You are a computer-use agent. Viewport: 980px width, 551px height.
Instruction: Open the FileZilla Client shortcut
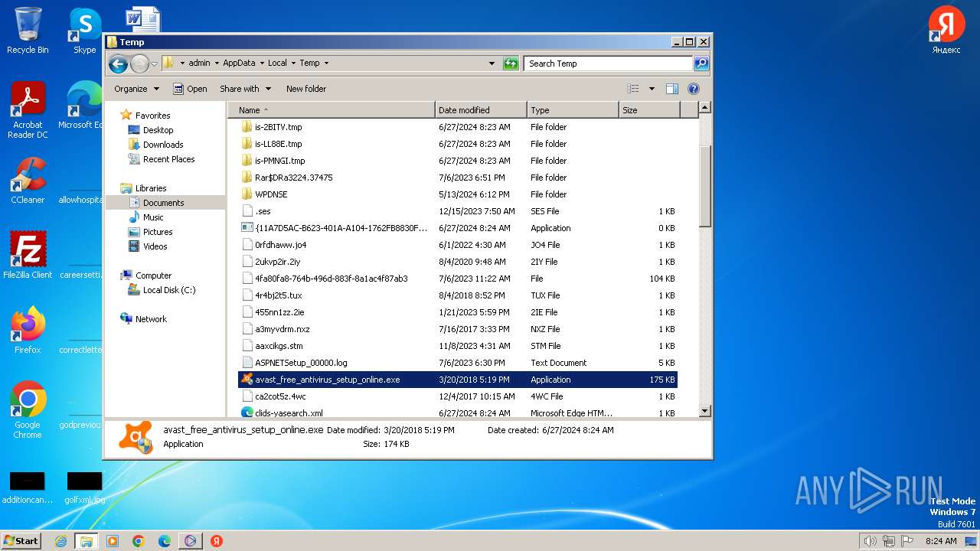(x=28, y=256)
